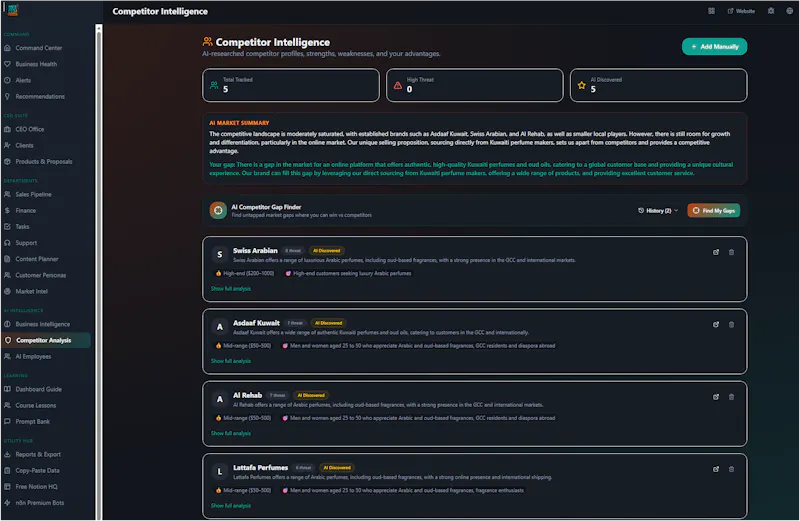Image resolution: width=800 pixels, height=521 pixels.
Task: Add a competitor with Add Manually button
Action: 714,46
